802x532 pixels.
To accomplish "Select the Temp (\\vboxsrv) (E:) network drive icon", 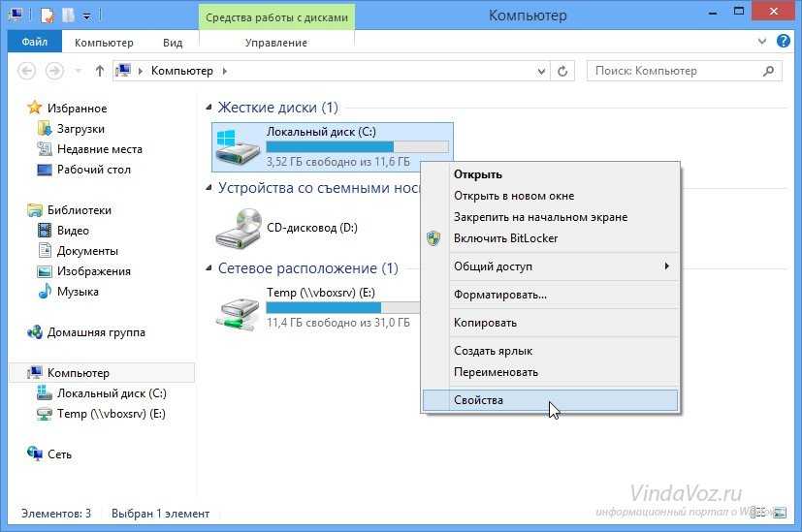I will pyautogui.click(x=238, y=309).
